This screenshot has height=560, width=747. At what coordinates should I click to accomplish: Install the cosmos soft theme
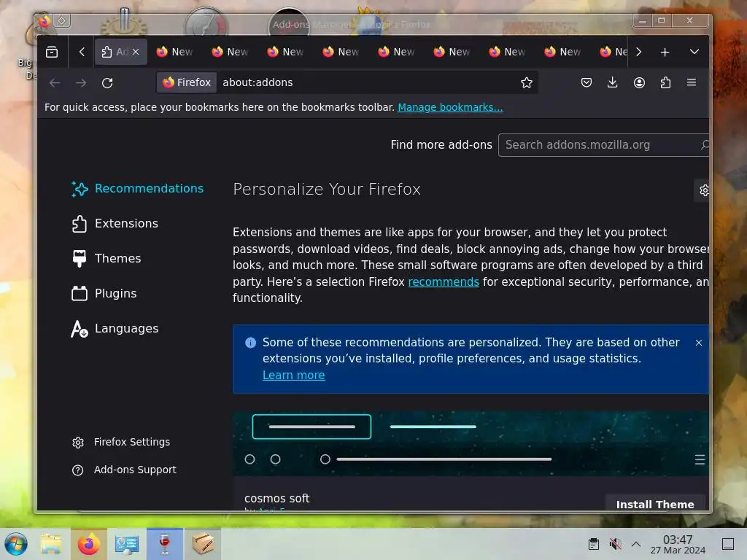pos(655,504)
